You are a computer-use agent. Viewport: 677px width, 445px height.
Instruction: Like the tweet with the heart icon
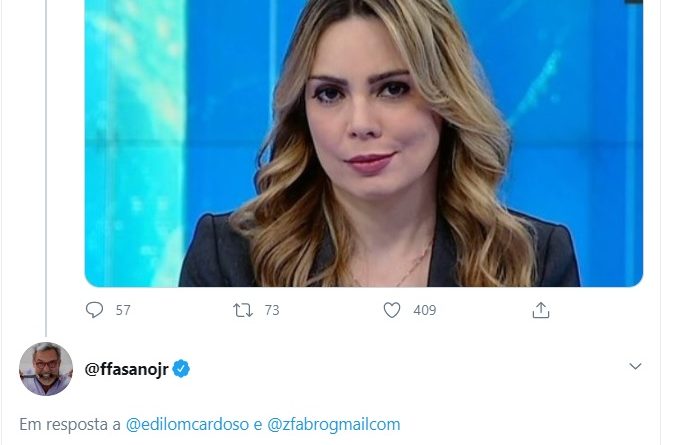pos(392,310)
